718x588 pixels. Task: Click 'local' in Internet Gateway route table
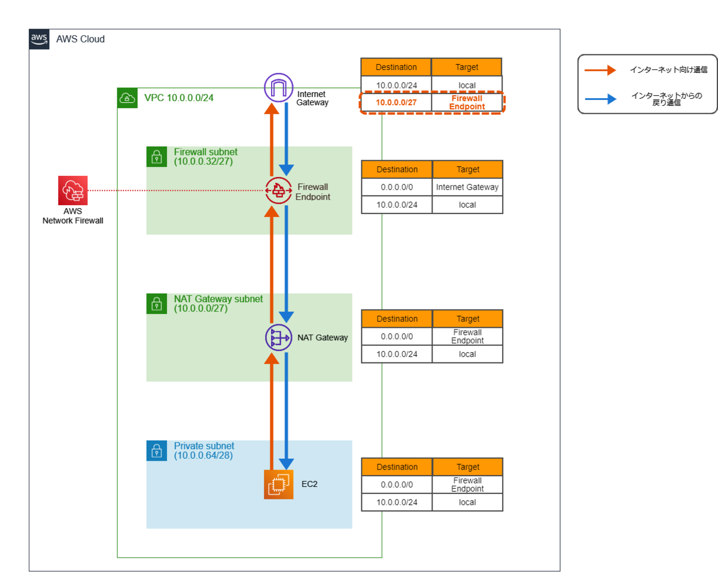click(467, 85)
